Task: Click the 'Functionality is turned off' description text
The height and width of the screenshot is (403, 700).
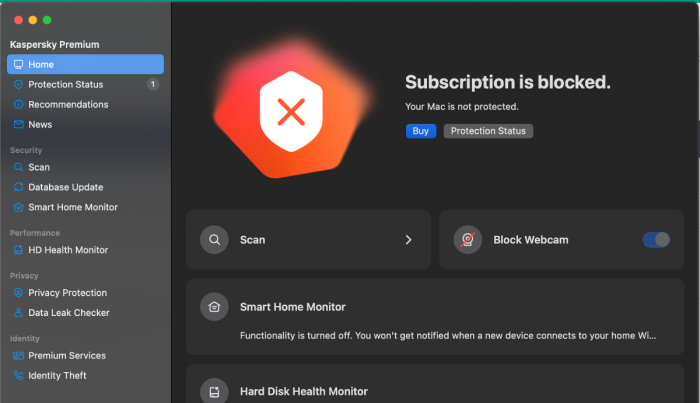Action: click(448, 336)
